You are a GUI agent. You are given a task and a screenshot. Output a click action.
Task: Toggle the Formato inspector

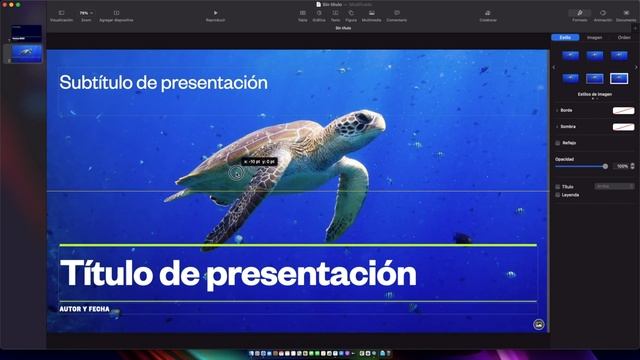coord(580,16)
